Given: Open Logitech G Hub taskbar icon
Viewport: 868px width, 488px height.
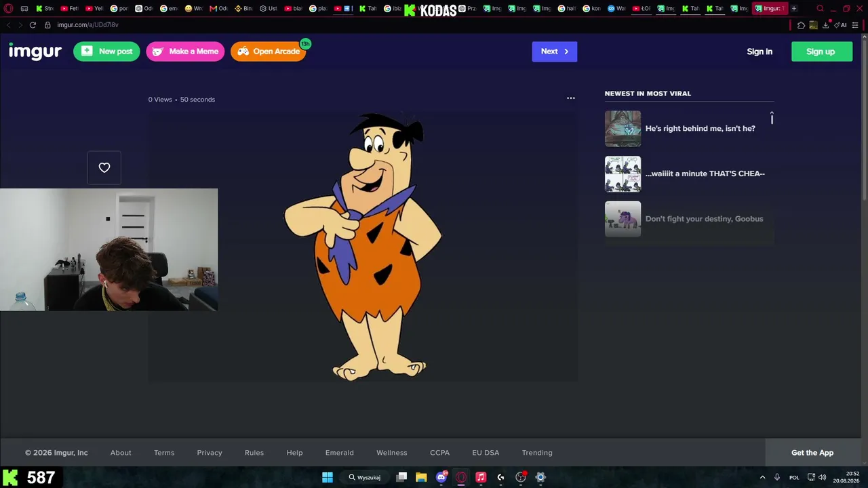Looking at the screenshot, I should (x=500, y=477).
